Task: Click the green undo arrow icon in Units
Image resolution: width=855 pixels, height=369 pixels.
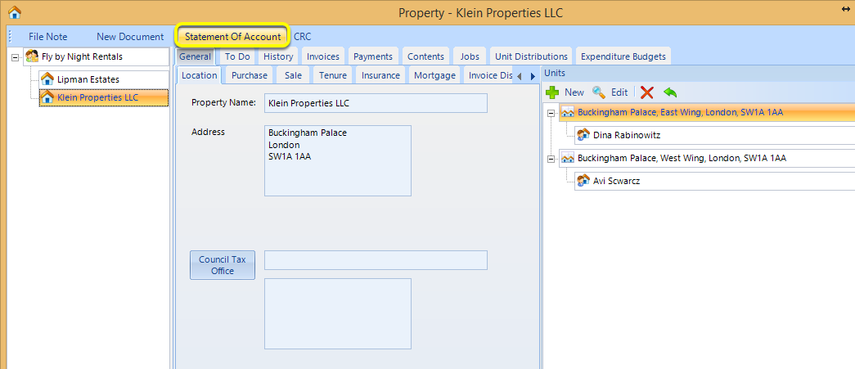Action: click(670, 92)
